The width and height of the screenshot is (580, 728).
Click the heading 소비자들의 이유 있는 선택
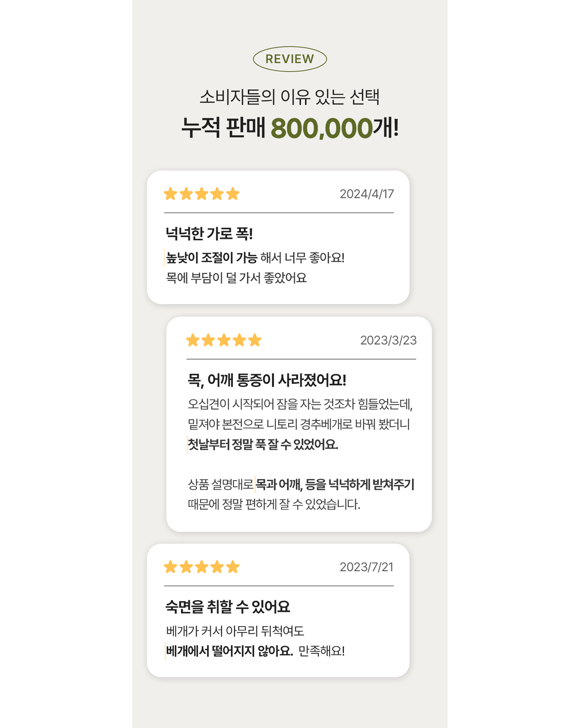pos(290,97)
